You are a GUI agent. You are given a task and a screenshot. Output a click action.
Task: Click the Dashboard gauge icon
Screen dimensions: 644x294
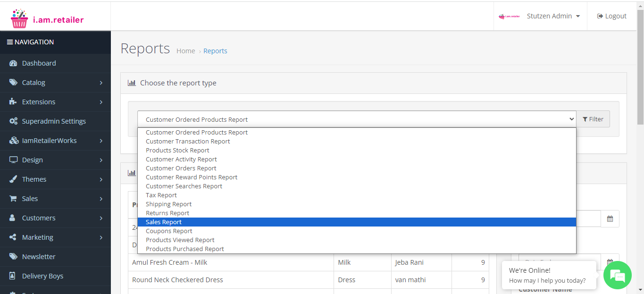click(x=13, y=63)
